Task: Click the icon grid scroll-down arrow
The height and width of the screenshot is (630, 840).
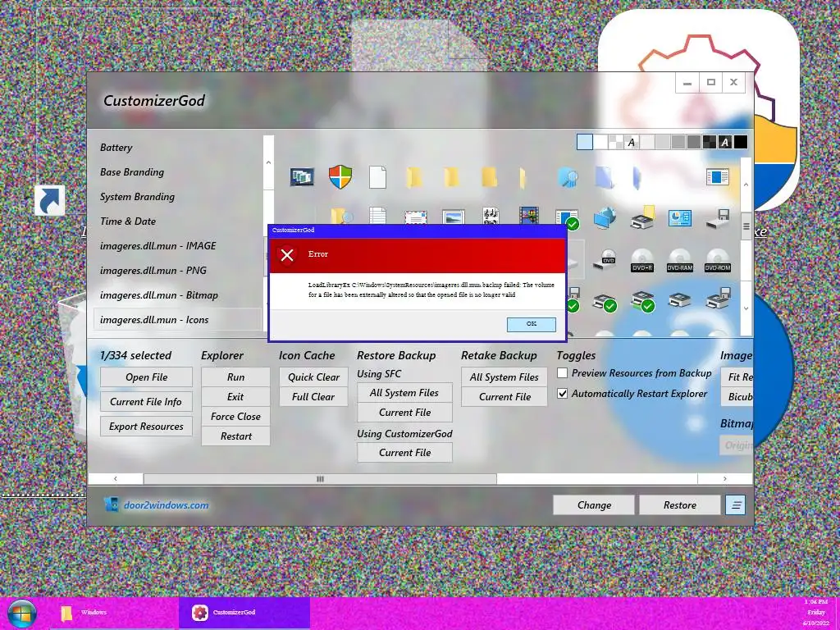Action: click(746, 308)
